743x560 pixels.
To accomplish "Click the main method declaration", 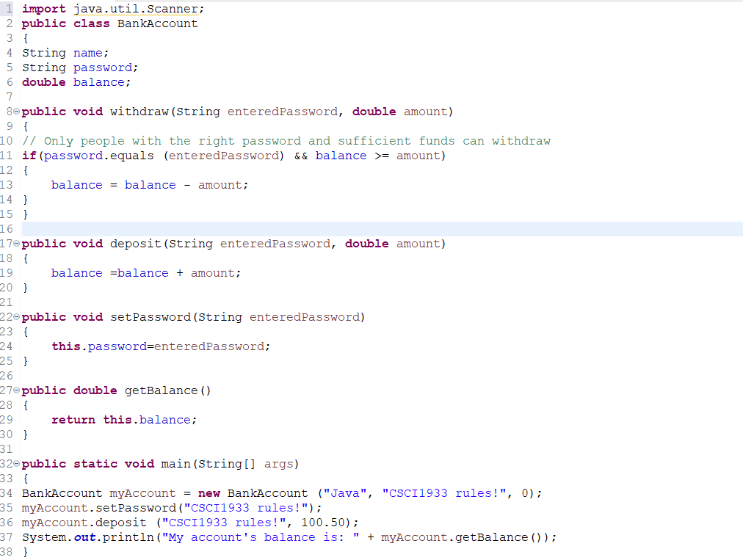I will pyautogui.click(x=175, y=463).
